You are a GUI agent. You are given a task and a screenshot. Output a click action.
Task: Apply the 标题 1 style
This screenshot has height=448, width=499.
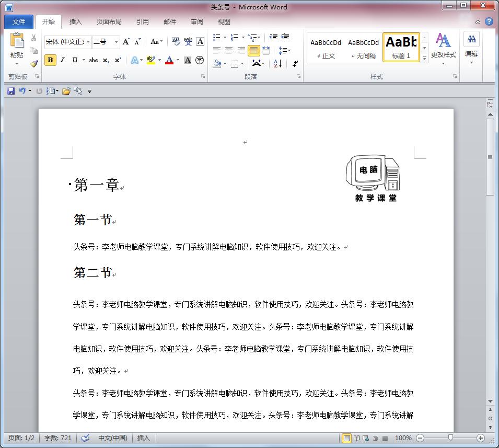pyautogui.click(x=401, y=46)
